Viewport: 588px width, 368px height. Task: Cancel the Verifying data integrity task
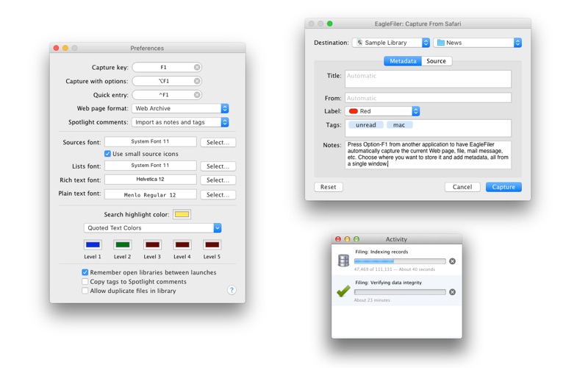coord(452,292)
